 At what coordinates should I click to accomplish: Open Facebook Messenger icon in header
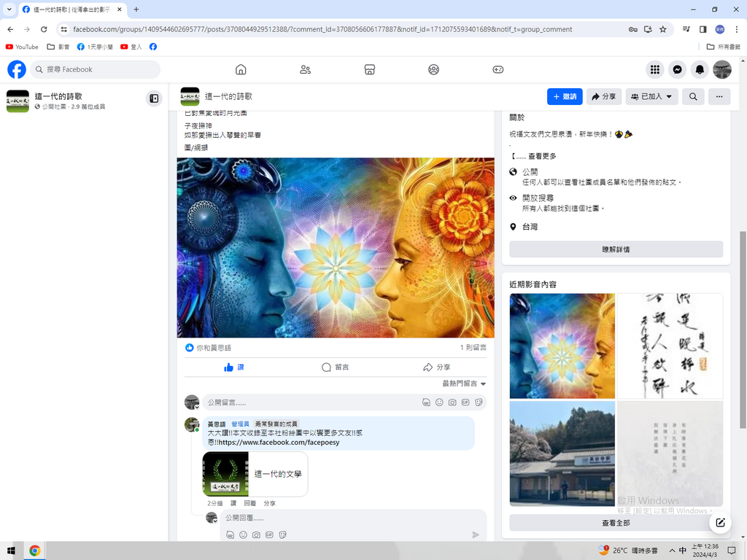678,69
